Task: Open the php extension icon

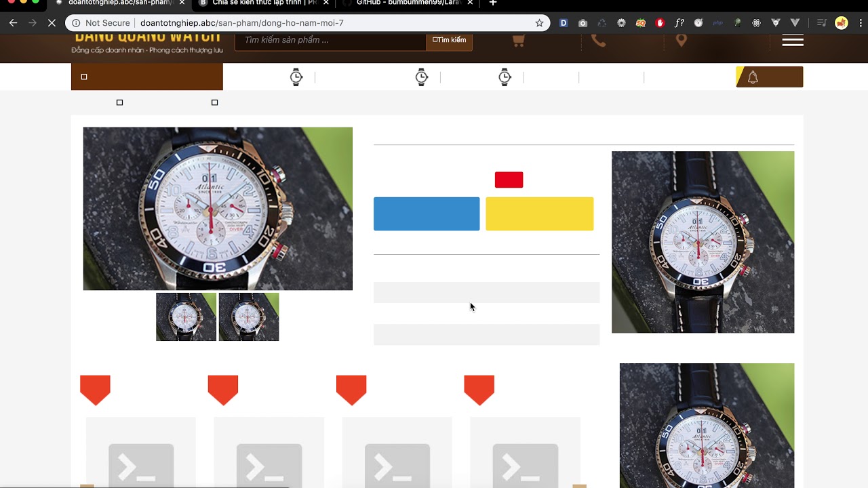Action: (x=718, y=23)
